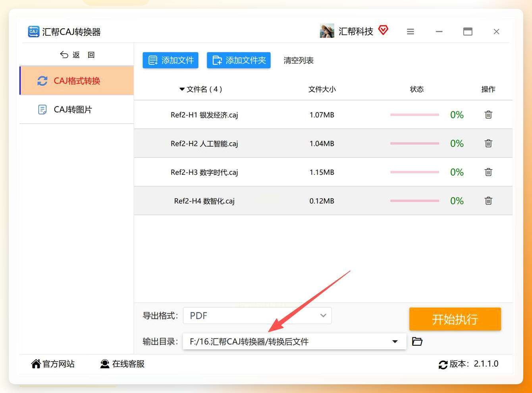The width and height of the screenshot is (532, 393).
Task: Start conversion with 开始执行 button
Action: click(455, 319)
